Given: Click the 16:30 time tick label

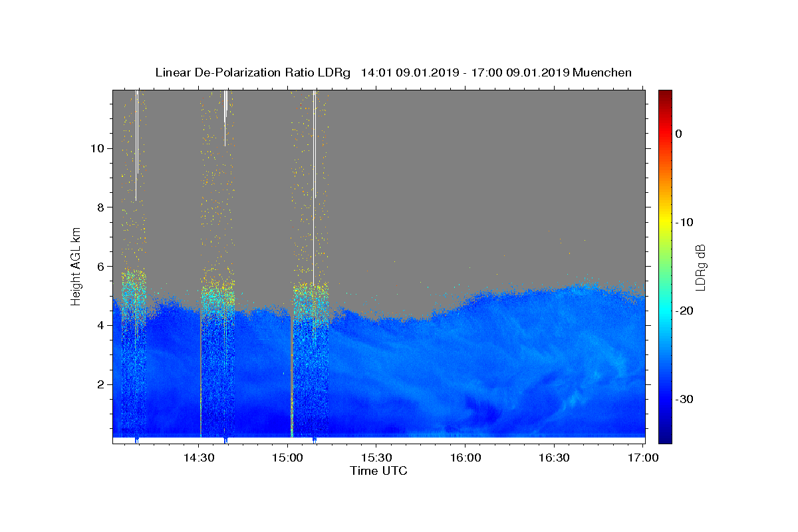Looking at the screenshot, I should pos(554,458).
